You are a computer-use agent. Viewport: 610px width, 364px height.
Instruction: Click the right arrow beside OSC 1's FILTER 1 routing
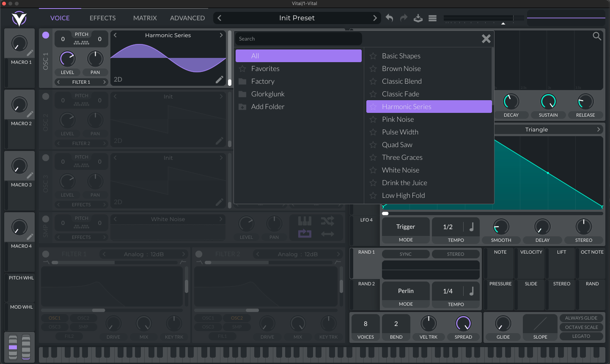pos(104,82)
